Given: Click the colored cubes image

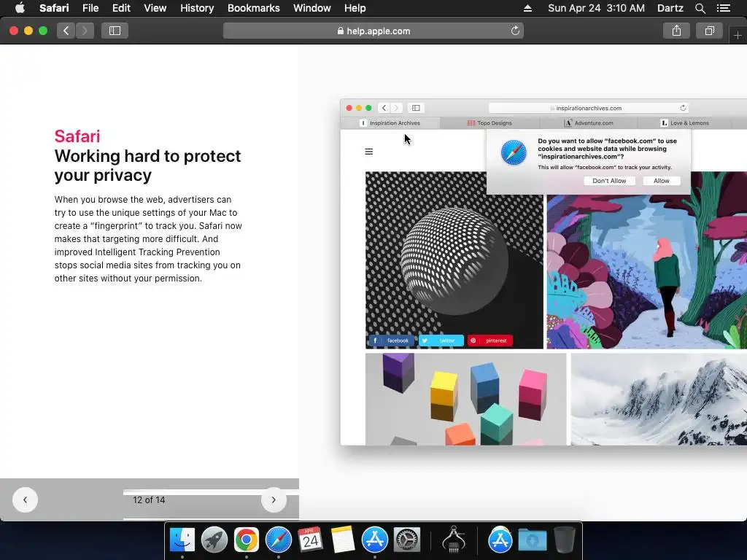Looking at the screenshot, I should tap(465, 399).
